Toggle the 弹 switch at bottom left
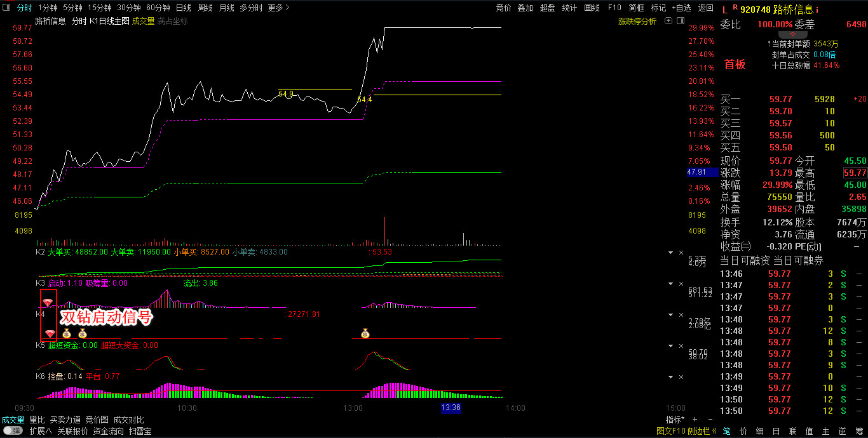 (13, 431)
